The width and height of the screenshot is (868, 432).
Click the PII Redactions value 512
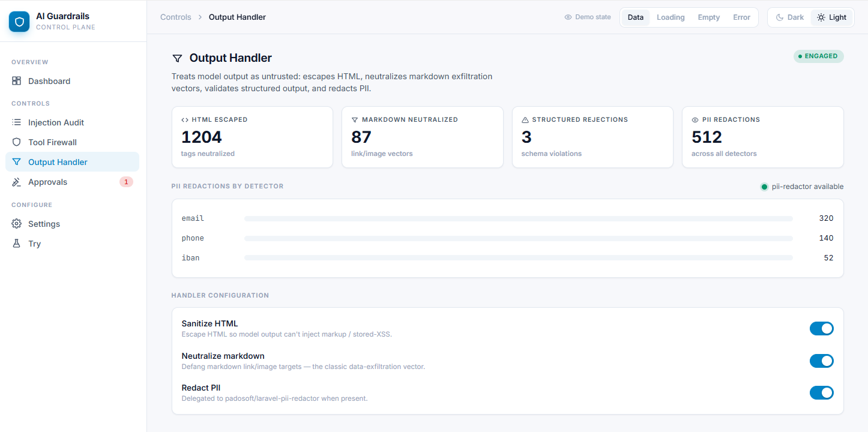[x=707, y=137]
